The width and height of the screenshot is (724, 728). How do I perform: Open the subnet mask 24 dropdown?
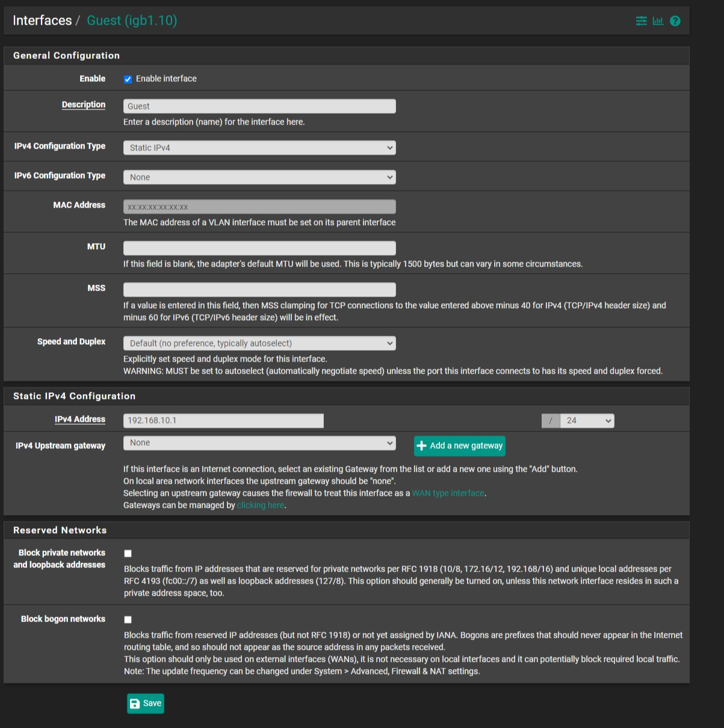click(586, 421)
